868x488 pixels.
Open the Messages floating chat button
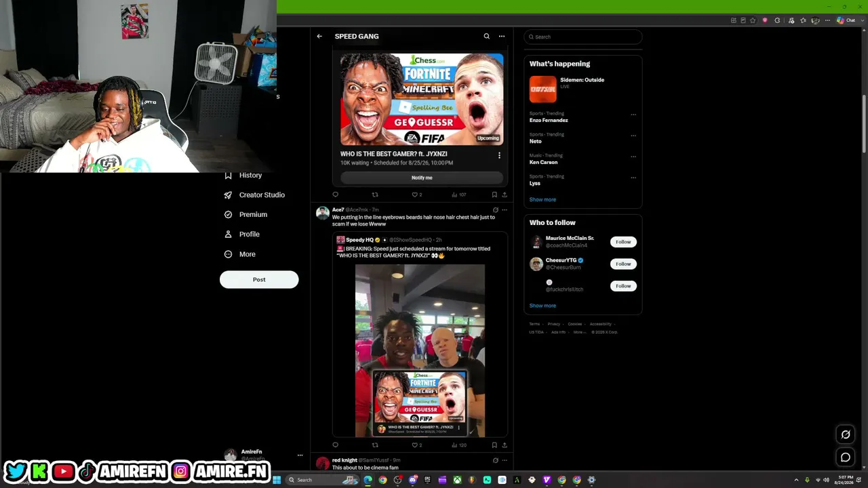pyautogui.click(x=846, y=457)
